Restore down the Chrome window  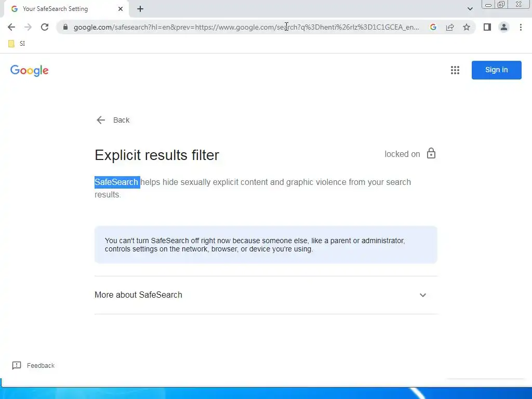[x=501, y=5]
